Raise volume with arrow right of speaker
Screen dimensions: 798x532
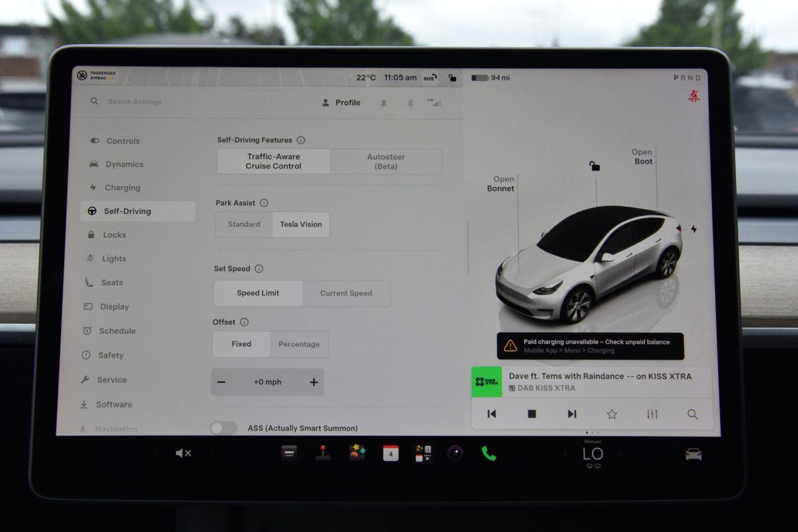coord(212,454)
